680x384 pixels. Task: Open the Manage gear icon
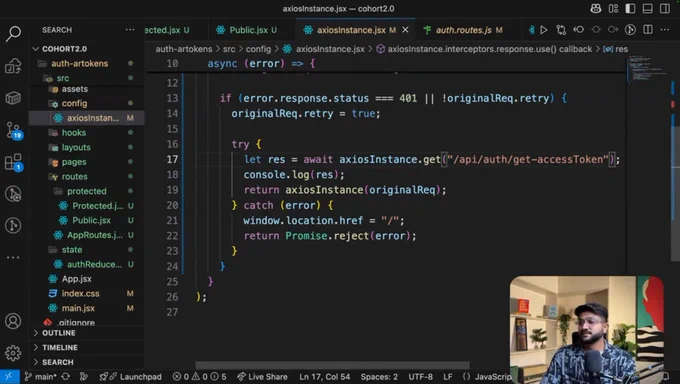pos(13,353)
